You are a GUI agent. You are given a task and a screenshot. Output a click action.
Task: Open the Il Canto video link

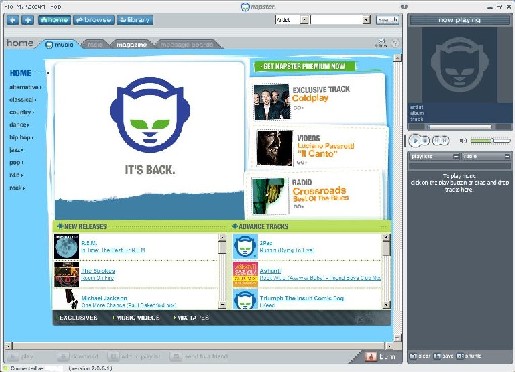(x=318, y=154)
